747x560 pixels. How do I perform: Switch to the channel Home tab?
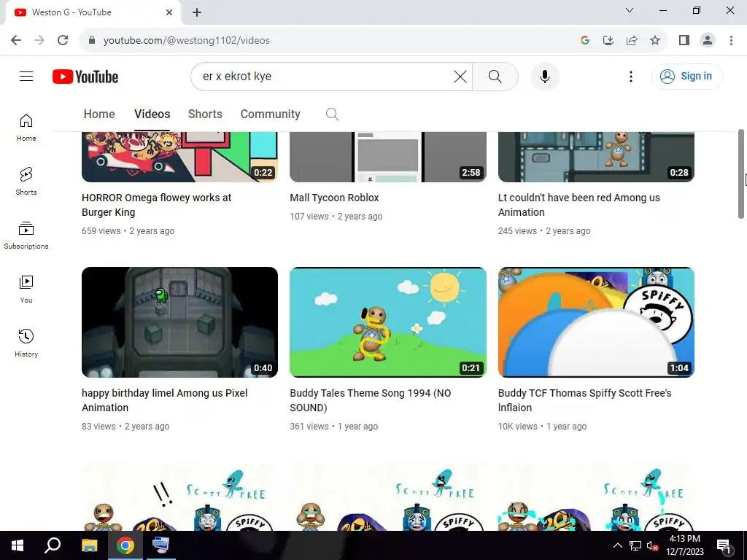(99, 114)
